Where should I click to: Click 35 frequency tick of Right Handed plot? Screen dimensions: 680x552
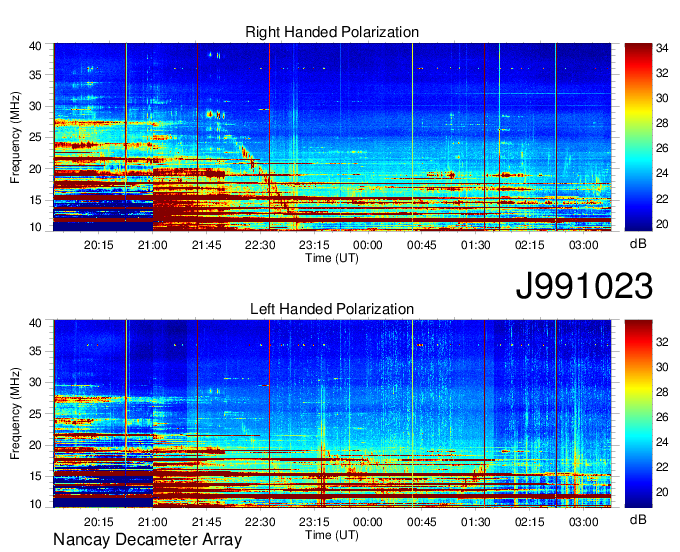coord(36,75)
